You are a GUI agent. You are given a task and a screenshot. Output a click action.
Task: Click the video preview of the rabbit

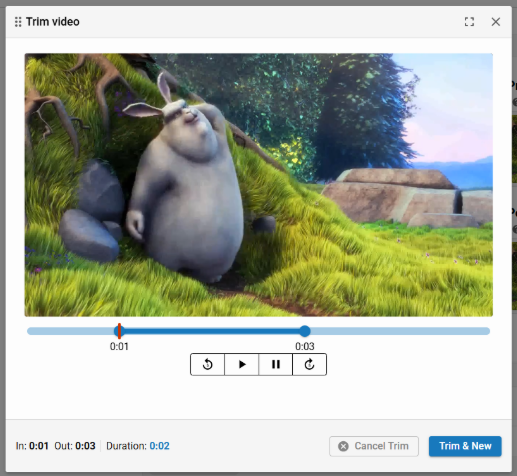[258, 185]
